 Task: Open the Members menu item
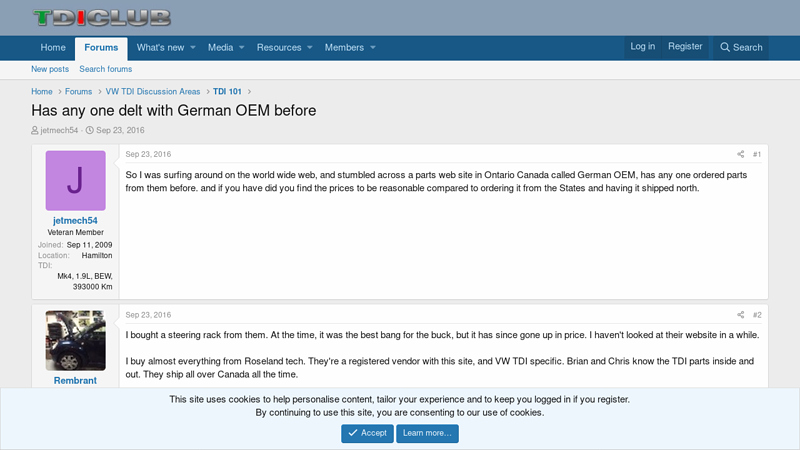click(x=344, y=47)
